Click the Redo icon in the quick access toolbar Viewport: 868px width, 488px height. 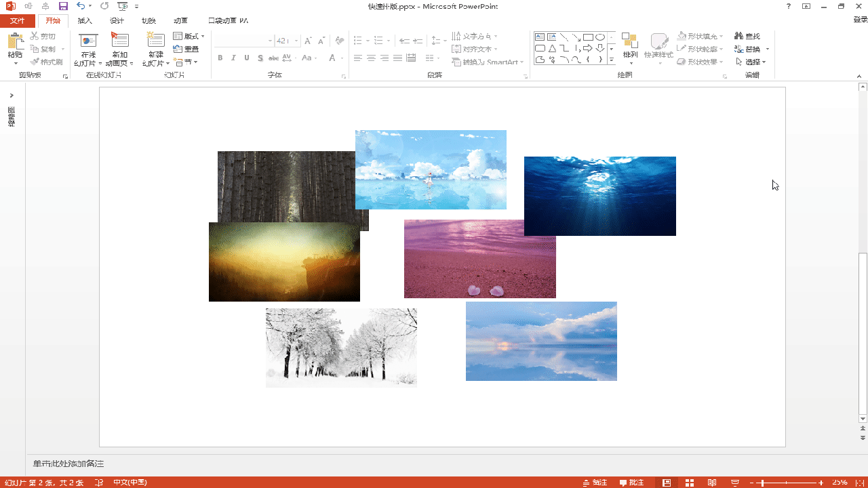[104, 6]
